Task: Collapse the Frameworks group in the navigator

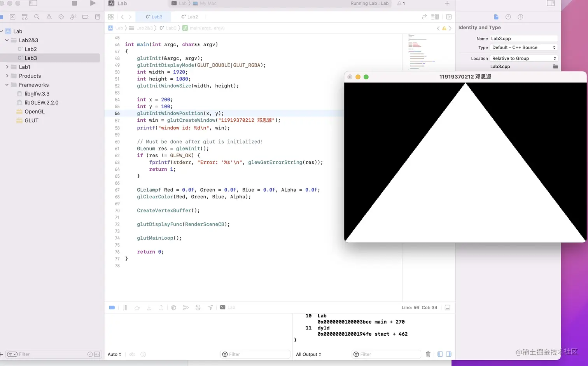Action: pyautogui.click(x=6, y=85)
